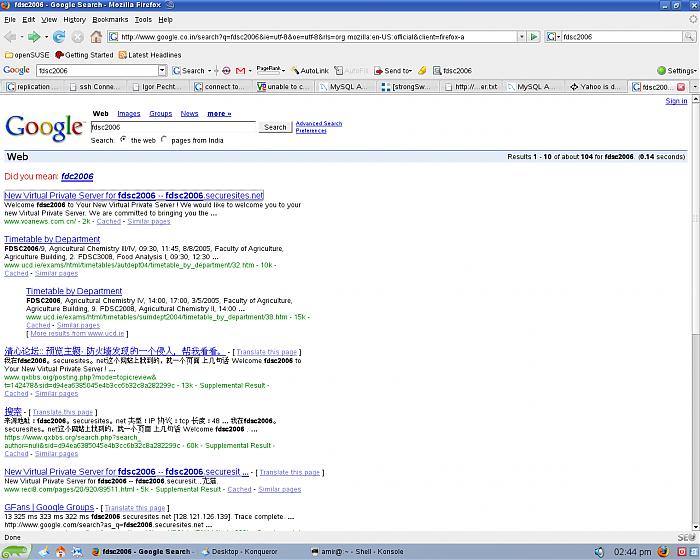Open the Getting Started bookmark

point(84,55)
